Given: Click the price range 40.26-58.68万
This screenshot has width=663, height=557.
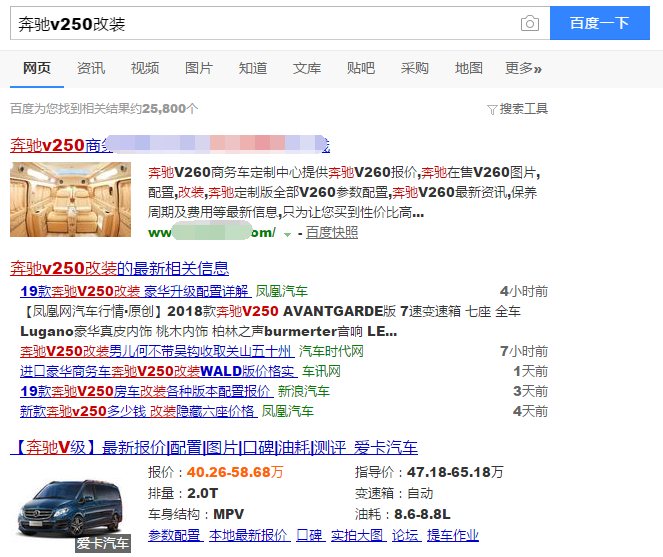Looking at the screenshot, I should click(x=235, y=472).
